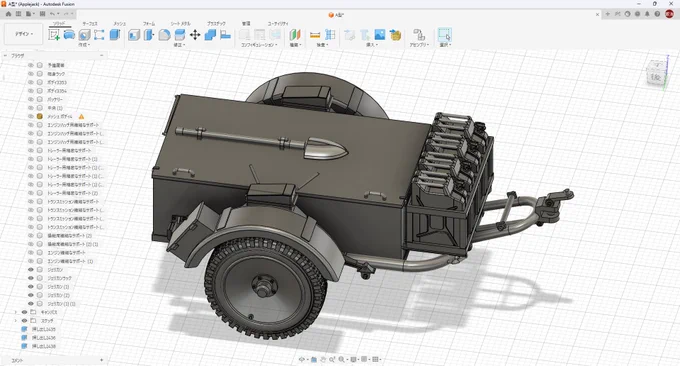Open the File menu icon dropdown
Image resolution: width=680 pixels, height=366 pixels.
29,14
